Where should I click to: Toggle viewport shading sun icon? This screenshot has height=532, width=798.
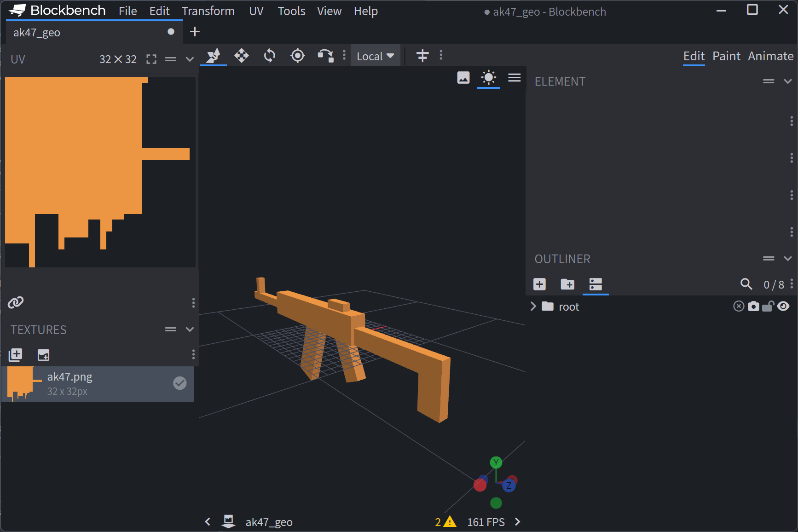click(488, 78)
